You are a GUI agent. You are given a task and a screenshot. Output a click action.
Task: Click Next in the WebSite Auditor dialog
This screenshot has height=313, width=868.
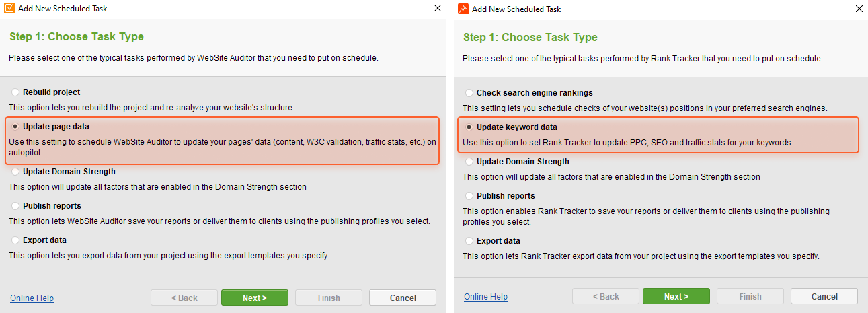click(255, 298)
